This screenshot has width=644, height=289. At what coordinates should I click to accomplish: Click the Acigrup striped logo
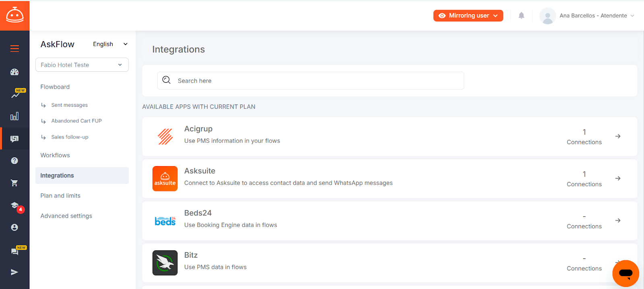(165, 137)
